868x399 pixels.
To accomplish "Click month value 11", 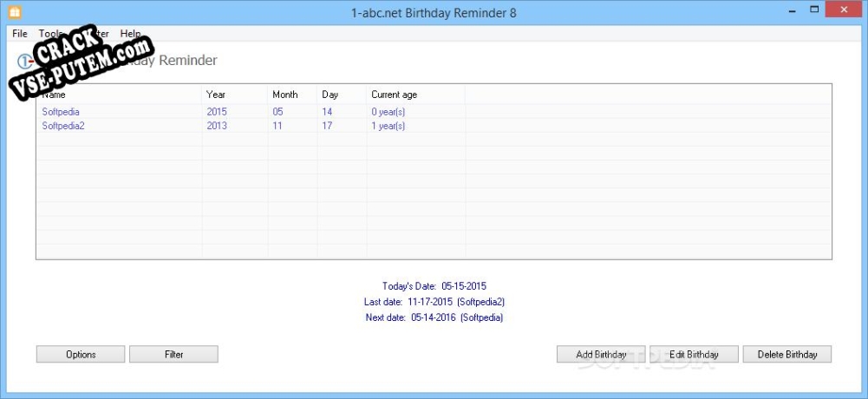I will coord(277,126).
